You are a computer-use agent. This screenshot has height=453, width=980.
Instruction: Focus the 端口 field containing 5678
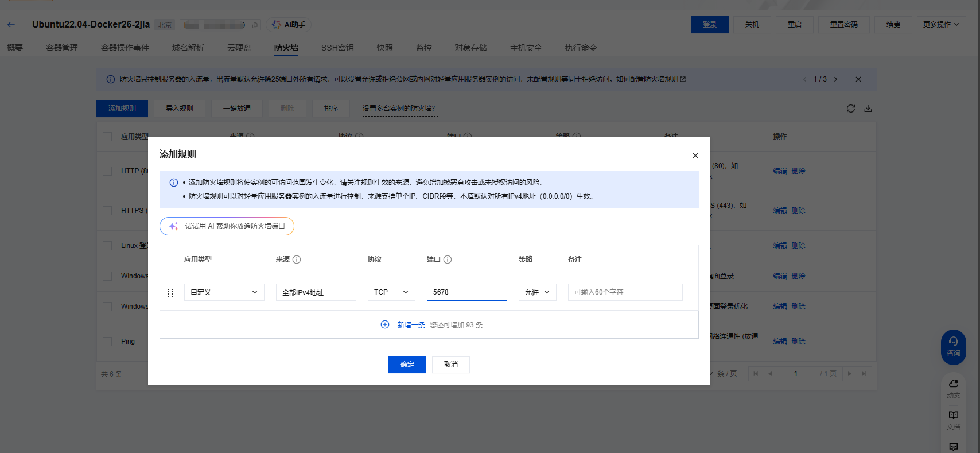467,292
